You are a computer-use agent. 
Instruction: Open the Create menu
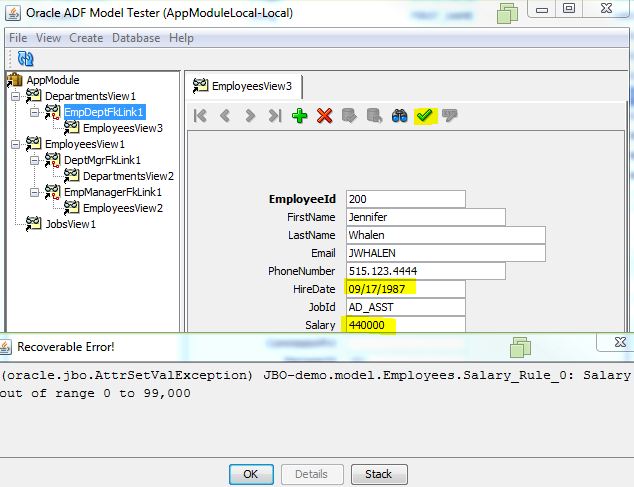86,38
